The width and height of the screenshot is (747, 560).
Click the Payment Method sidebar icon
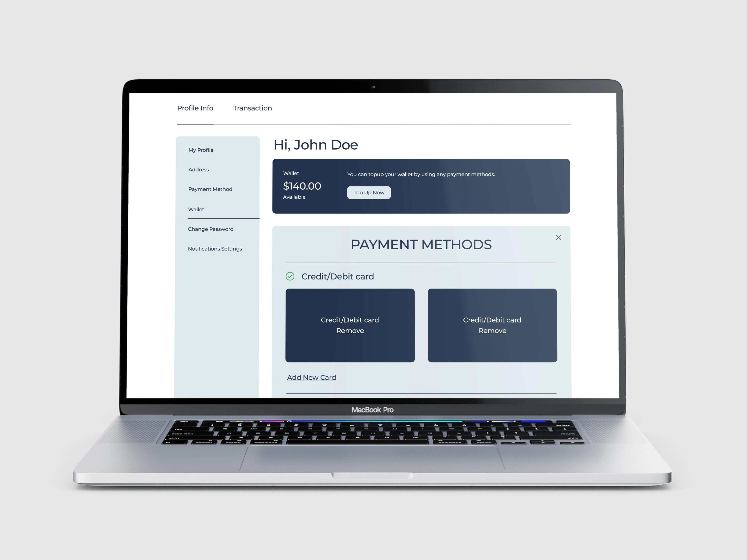(209, 189)
